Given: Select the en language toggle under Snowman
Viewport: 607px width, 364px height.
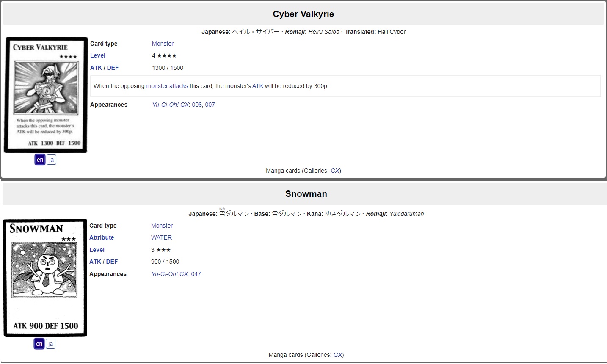Looking at the screenshot, I should click(39, 344).
